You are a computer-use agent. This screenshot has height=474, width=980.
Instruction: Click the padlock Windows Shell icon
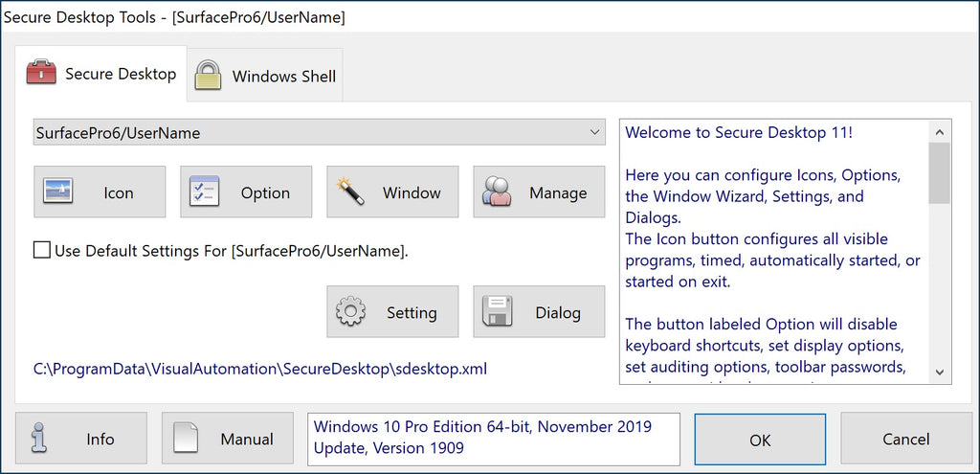click(x=208, y=76)
